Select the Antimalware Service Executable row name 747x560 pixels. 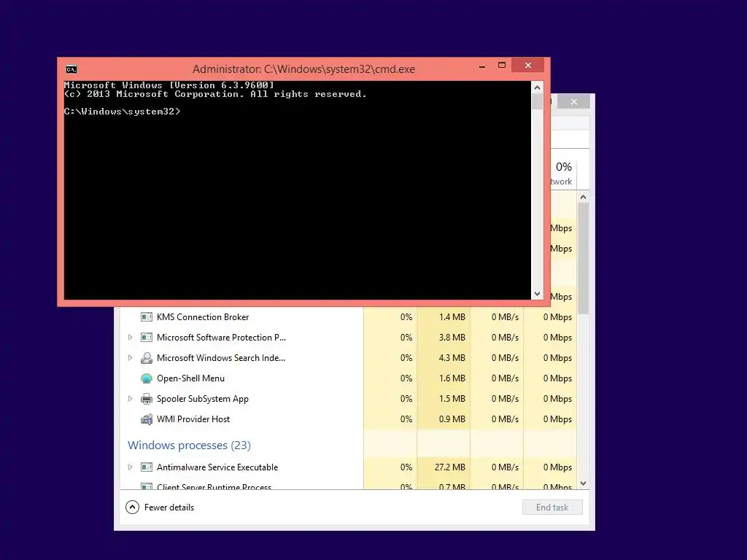click(217, 467)
